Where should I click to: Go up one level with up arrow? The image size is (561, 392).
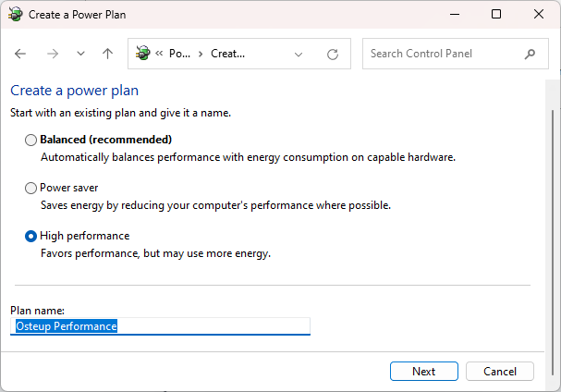tap(107, 54)
